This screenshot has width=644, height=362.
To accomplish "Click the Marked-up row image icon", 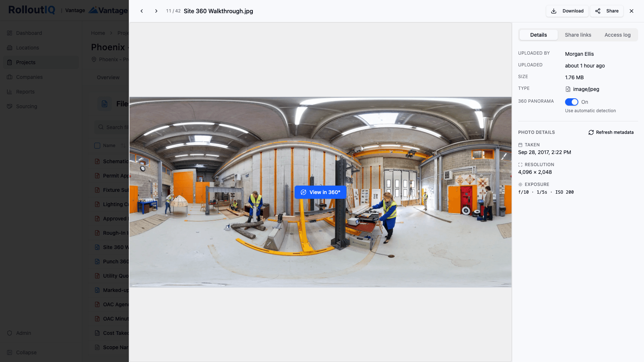I will click(97, 290).
